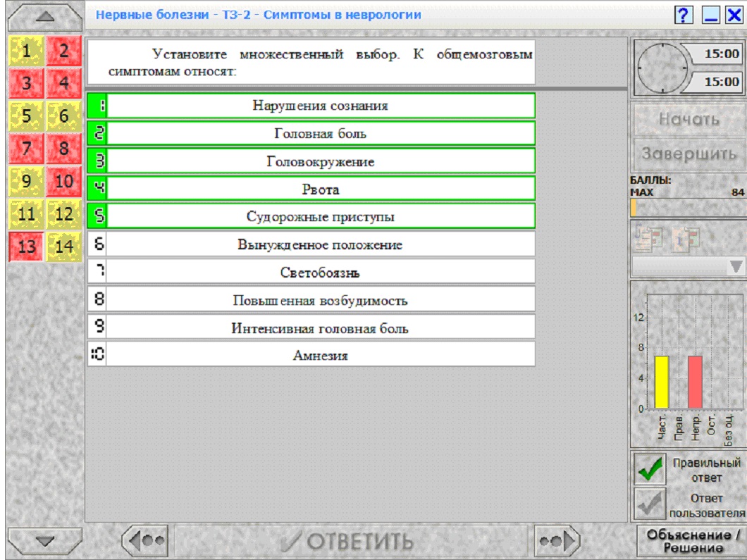The height and width of the screenshot is (560, 747).
Task: Select answer 'Амнезия'
Action: (311, 355)
